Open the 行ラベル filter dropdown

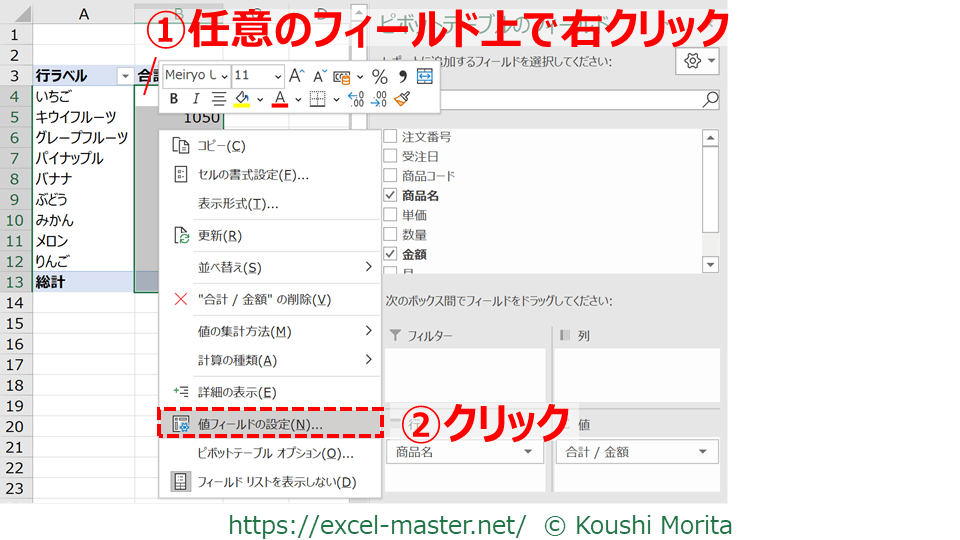pyautogui.click(x=124, y=76)
